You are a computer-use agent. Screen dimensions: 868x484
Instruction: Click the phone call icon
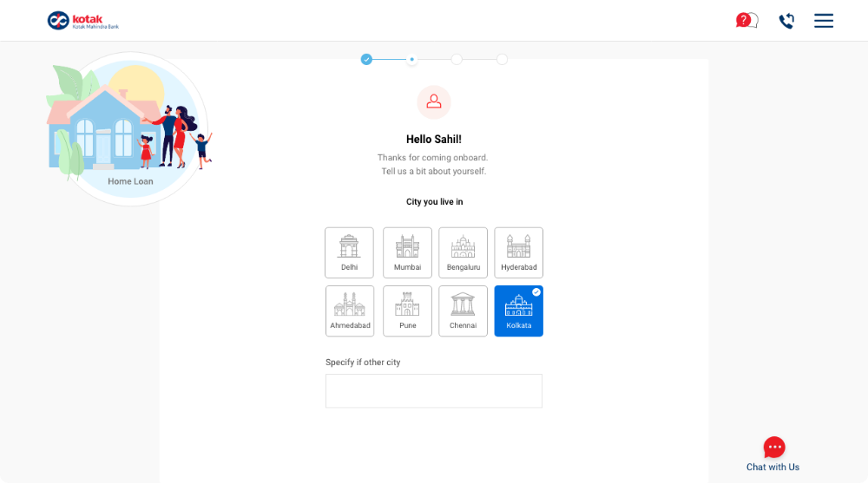[x=786, y=21]
